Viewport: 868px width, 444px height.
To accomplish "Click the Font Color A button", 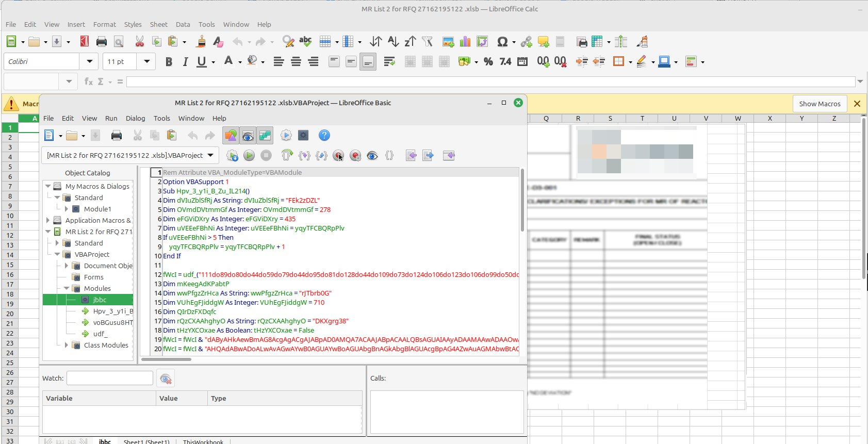I will (228, 61).
